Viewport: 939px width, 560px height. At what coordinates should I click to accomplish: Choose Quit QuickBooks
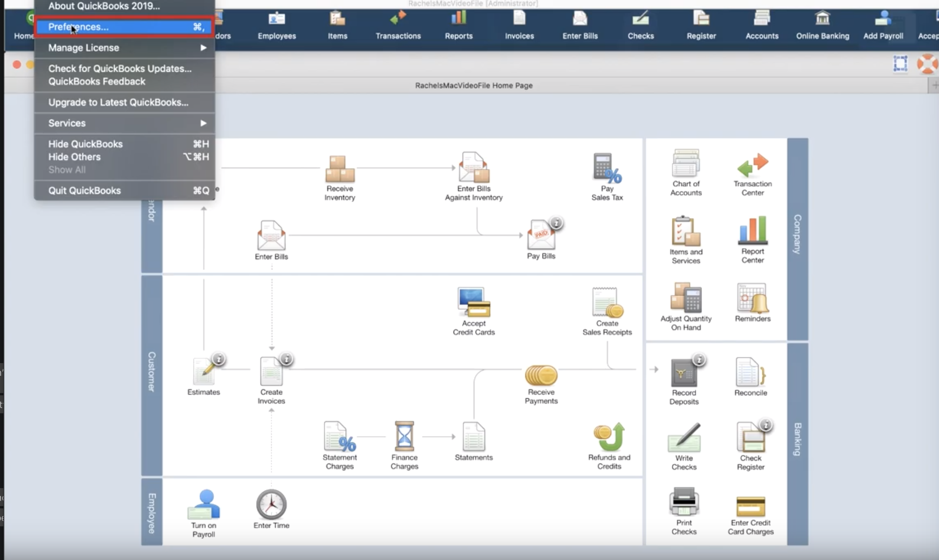tap(124, 191)
